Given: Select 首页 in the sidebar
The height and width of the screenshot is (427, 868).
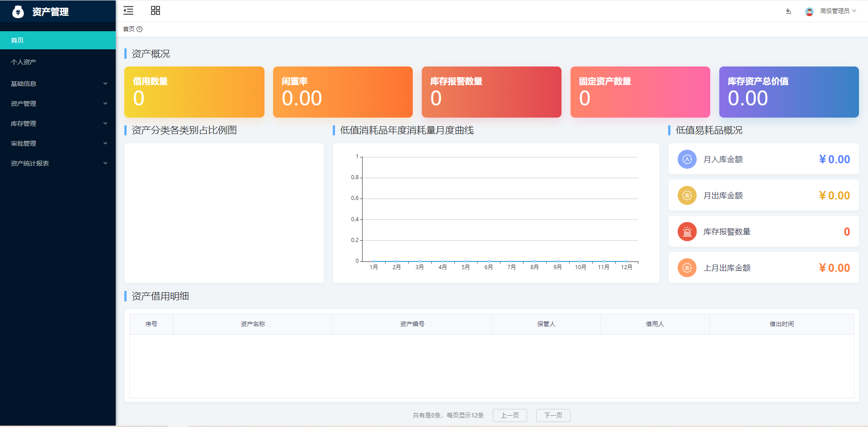Looking at the screenshot, I should point(58,40).
